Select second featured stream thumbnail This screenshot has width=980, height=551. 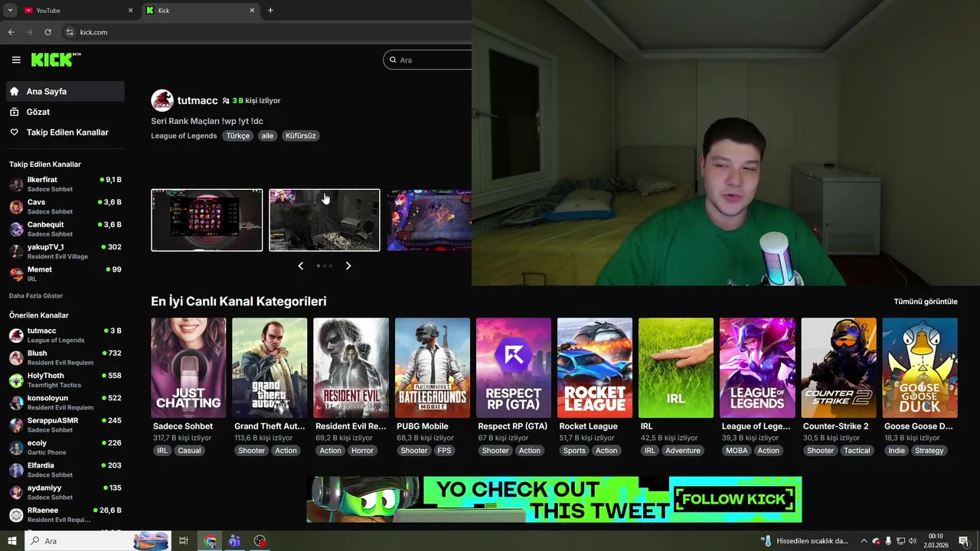coord(325,220)
